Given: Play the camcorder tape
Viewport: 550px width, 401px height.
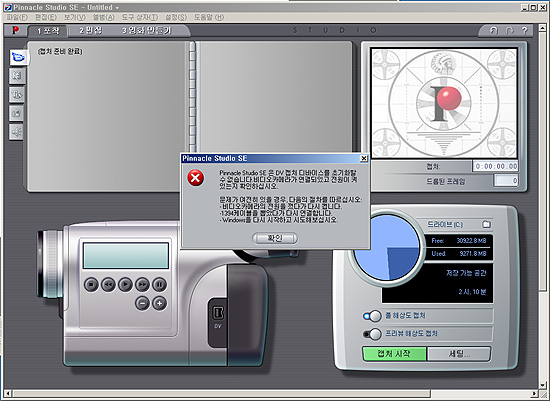Looking at the screenshot, I should pyautogui.click(x=125, y=285).
